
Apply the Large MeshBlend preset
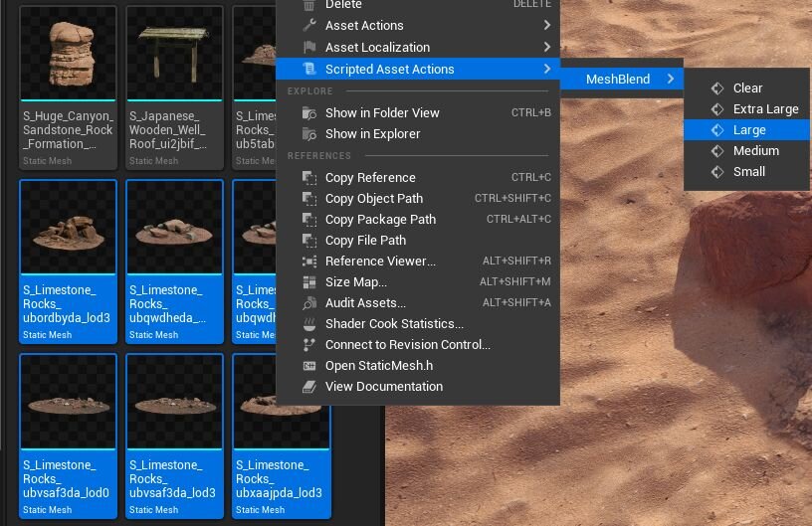[x=746, y=130]
